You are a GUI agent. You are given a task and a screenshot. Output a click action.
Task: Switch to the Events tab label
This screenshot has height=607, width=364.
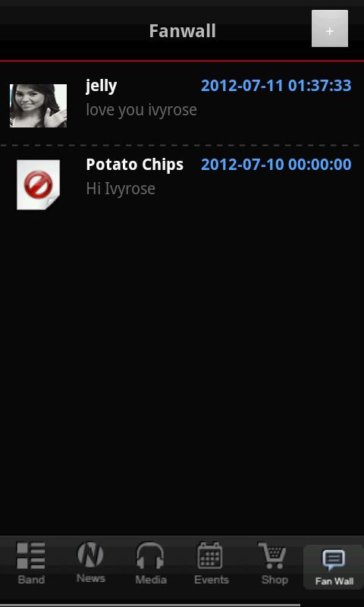click(x=212, y=580)
